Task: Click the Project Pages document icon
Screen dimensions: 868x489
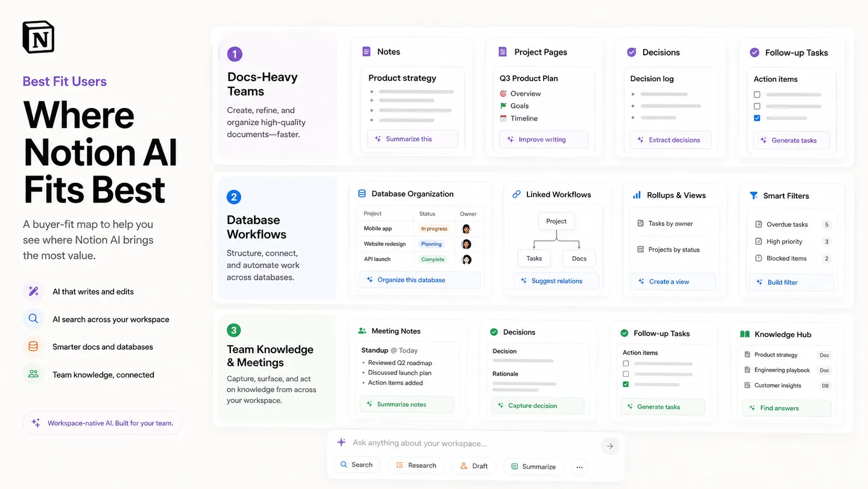Action: tap(503, 51)
